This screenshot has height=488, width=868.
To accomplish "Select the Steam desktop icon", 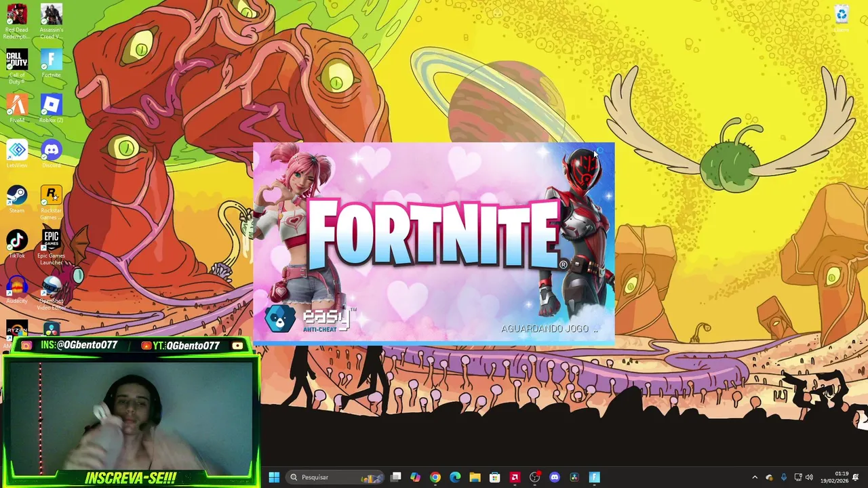I will 17,199.
